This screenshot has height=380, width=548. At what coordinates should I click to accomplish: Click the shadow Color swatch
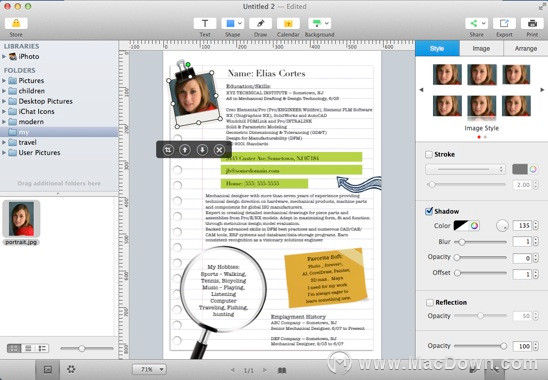pyautogui.click(x=461, y=225)
